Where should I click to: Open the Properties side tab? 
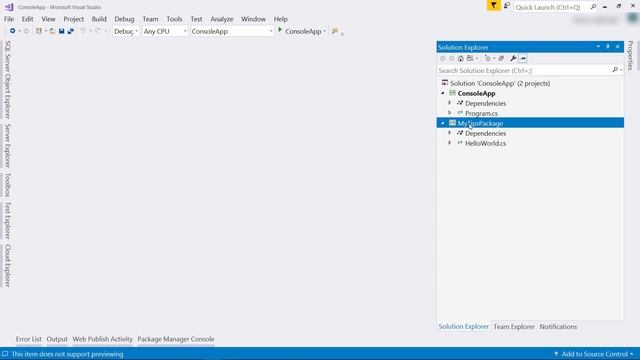pyautogui.click(x=631, y=56)
